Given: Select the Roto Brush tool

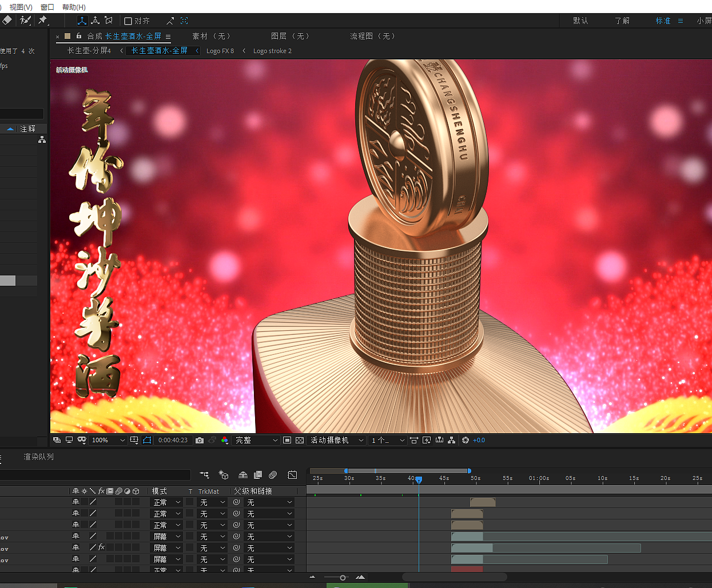Looking at the screenshot, I should click(25, 20).
